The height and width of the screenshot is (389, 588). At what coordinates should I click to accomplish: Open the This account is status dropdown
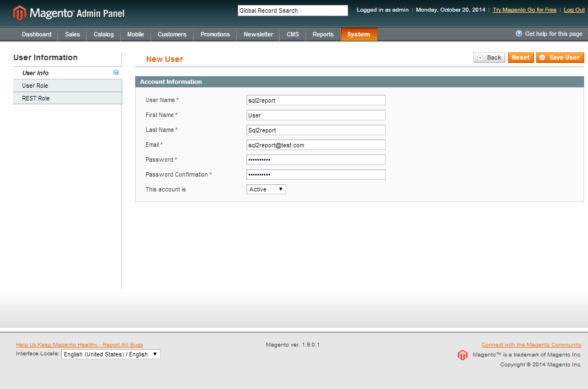266,189
